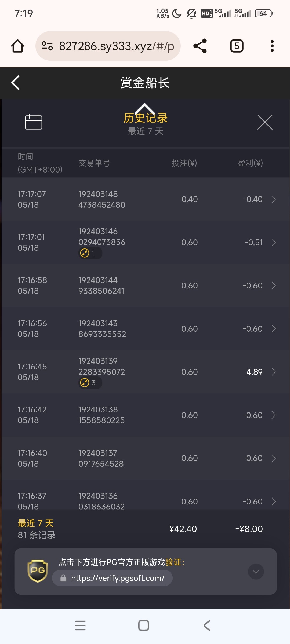Expand the 4.89 profit record details
Image resolution: width=290 pixels, height=644 pixels.
[274, 372]
